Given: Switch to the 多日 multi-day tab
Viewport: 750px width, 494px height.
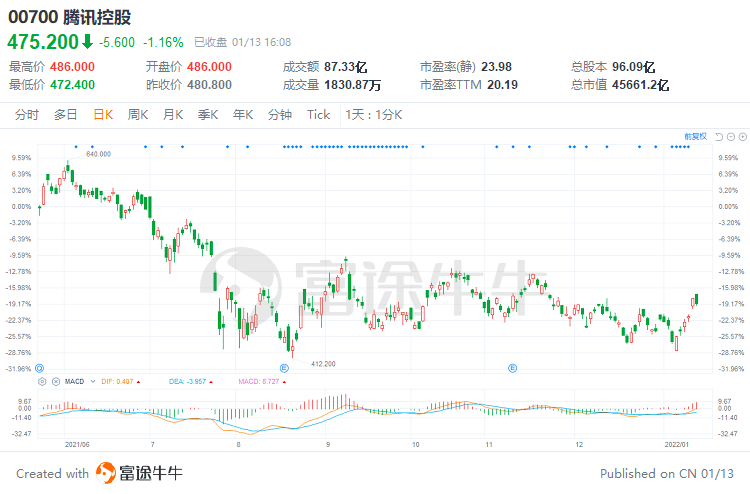Looking at the screenshot, I should coord(65,115).
